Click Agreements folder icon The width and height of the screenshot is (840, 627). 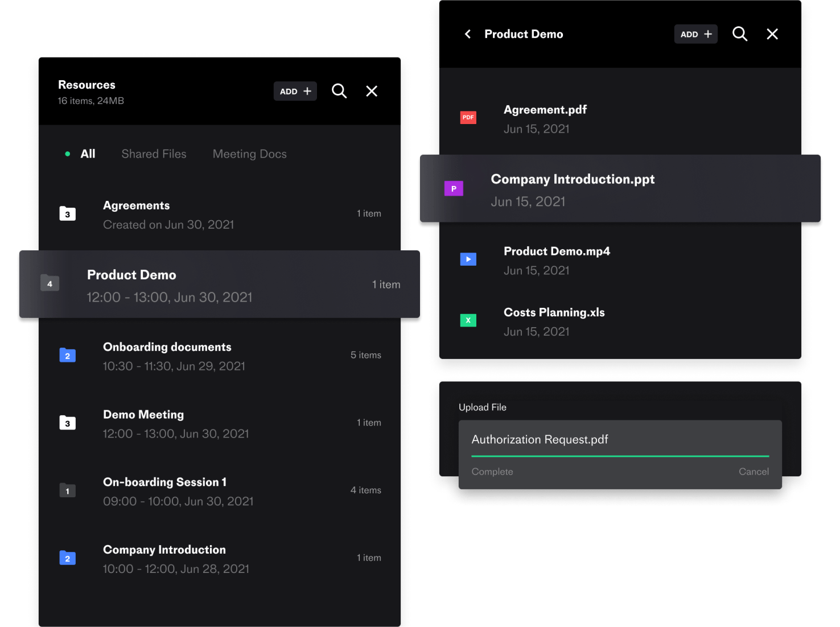pyautogui.click(x=68, y=214)
